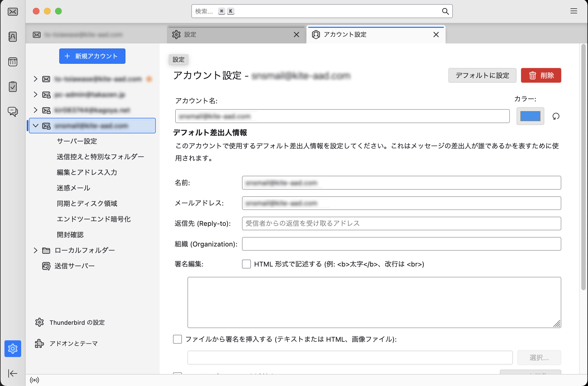The image size is (588, 386).
Task: Click the magnifier icon in search bar
Action: coord(445,11)
